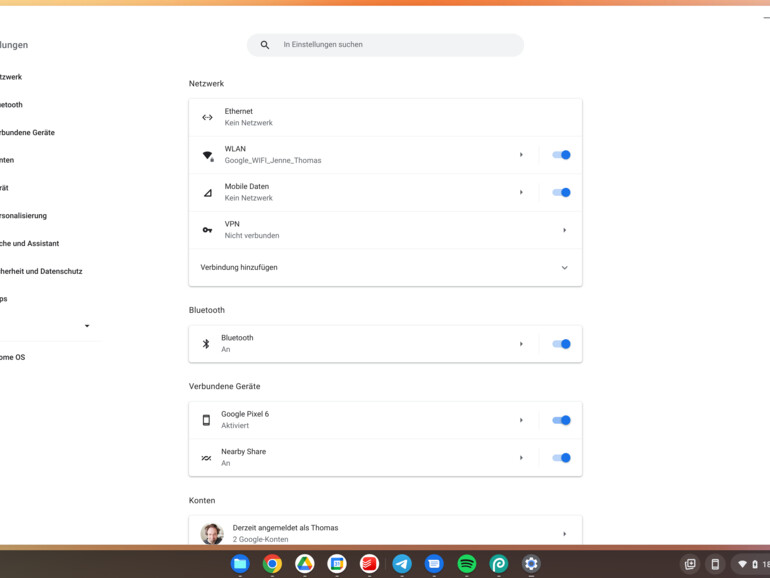Image resolution: width=770 pixels, height=578 pixels.
Task: Turn off the WLAN toggle
Action: [x=561, y=155]
